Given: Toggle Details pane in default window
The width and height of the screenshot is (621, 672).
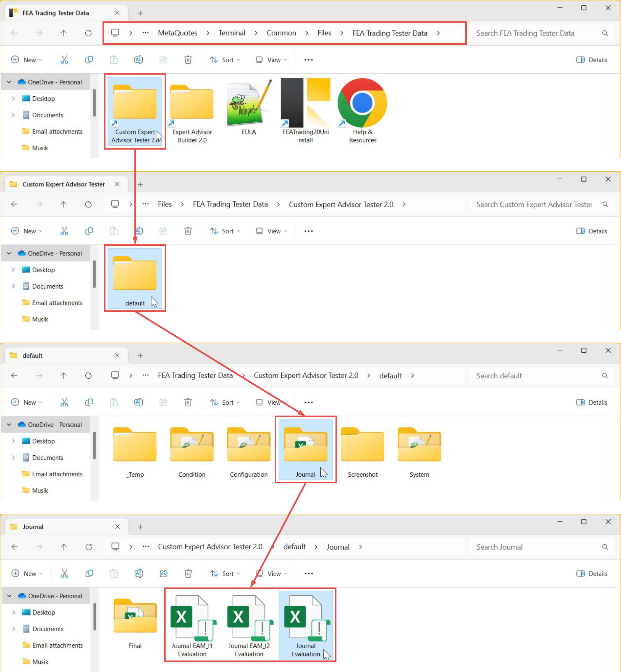Looking at the screenshot, I should [x=592, y=402].
